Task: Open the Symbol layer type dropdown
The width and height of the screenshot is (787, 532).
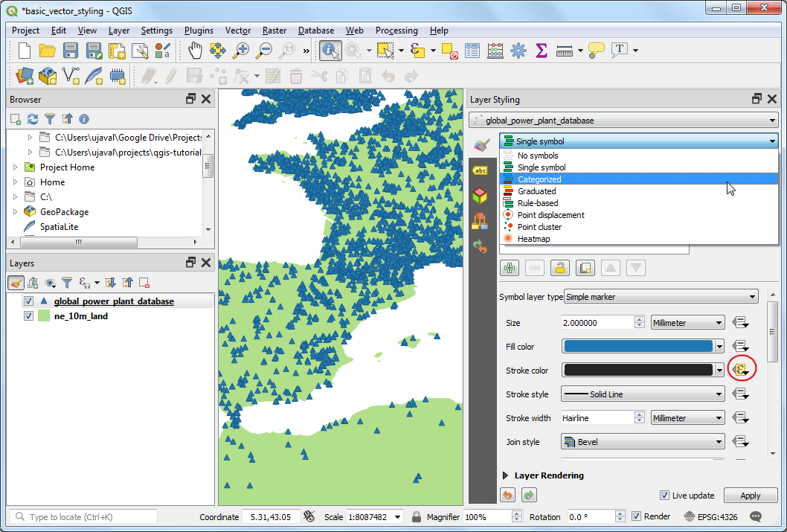Action: point(661,297)
